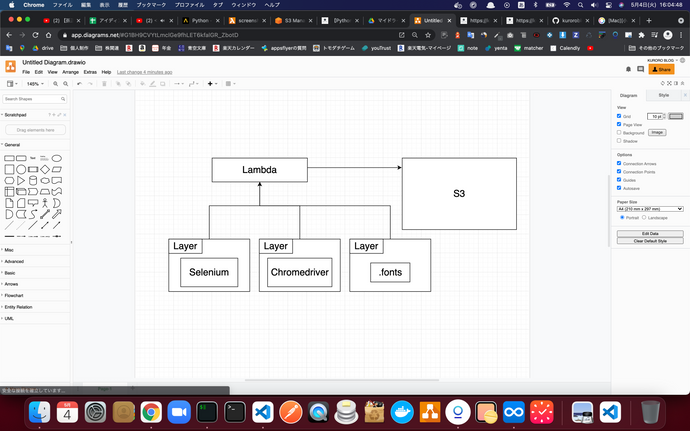Viewport: 690px width, 431px height.
Task: Click the orange Share button
Action: 661,69
